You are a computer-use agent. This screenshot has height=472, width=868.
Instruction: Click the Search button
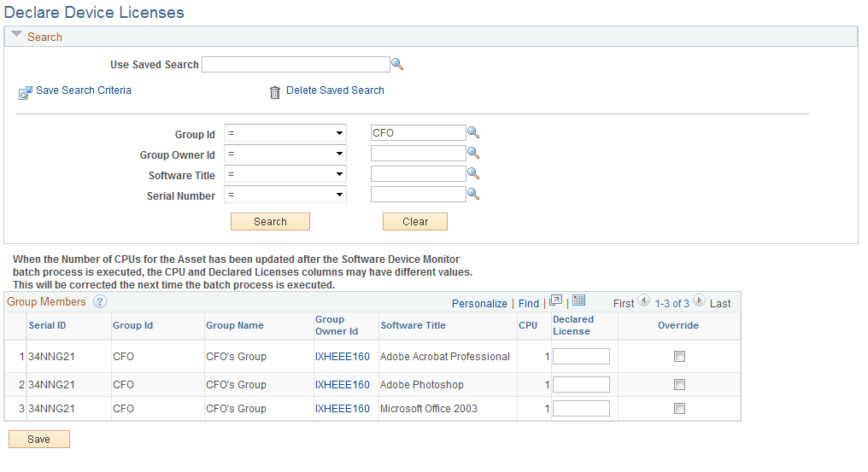[270, 221]
